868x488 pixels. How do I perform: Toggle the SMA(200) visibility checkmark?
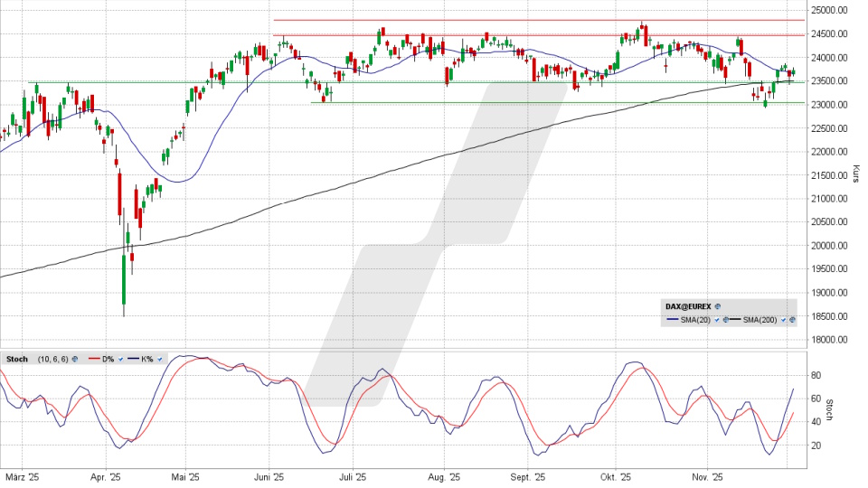point(784,320)
